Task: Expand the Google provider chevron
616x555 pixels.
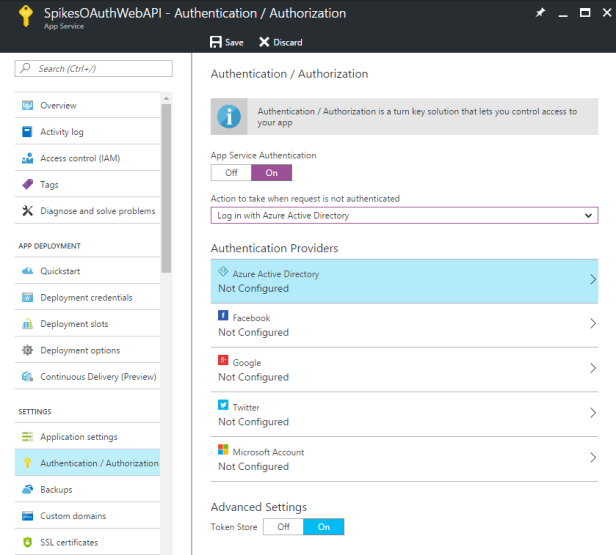Action: point(593,368)
